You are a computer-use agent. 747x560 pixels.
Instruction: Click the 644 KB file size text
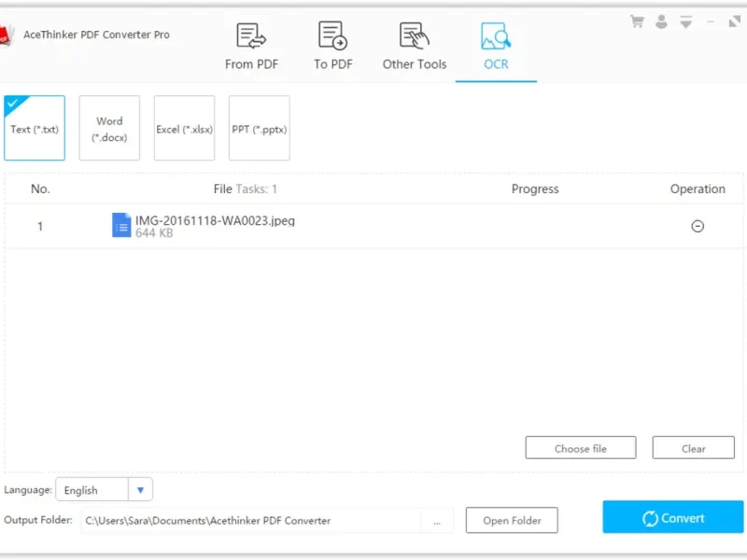pos(154,233)
